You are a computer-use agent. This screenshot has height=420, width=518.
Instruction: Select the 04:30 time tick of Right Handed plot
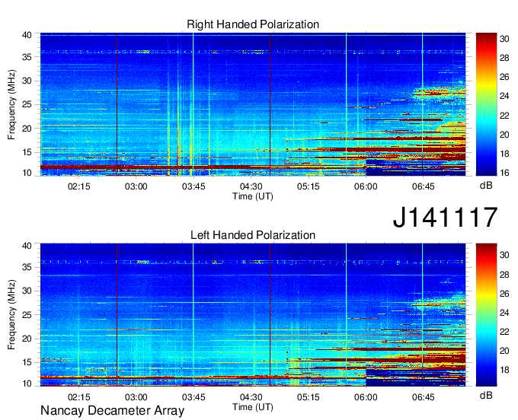251,186
